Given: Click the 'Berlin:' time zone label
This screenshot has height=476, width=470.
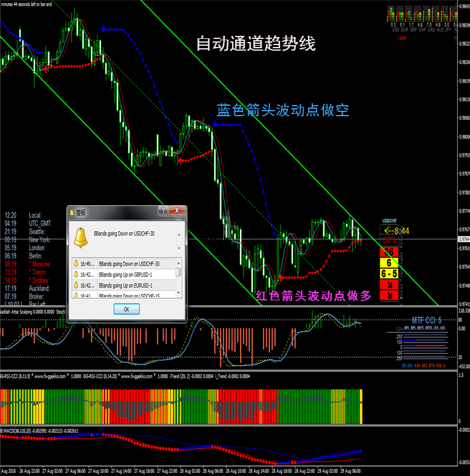Looking at the screenshot, I should (x=35, y=256).
